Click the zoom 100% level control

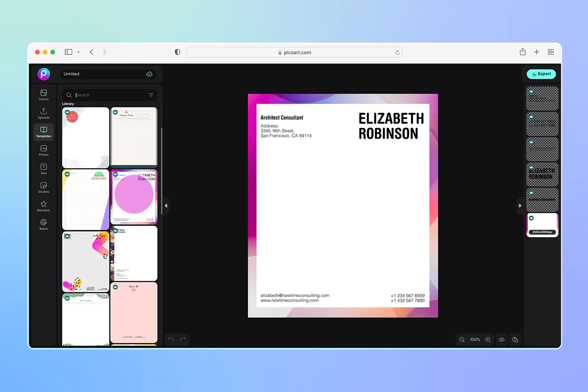coord(475,339)
